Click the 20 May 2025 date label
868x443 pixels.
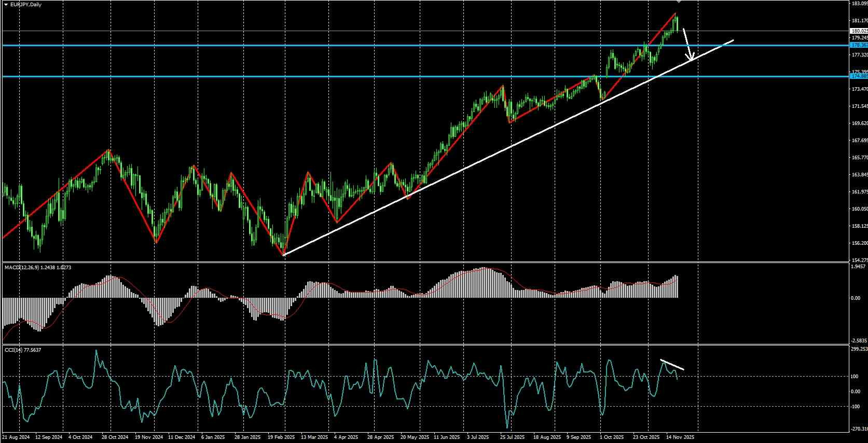coord(415,437)
